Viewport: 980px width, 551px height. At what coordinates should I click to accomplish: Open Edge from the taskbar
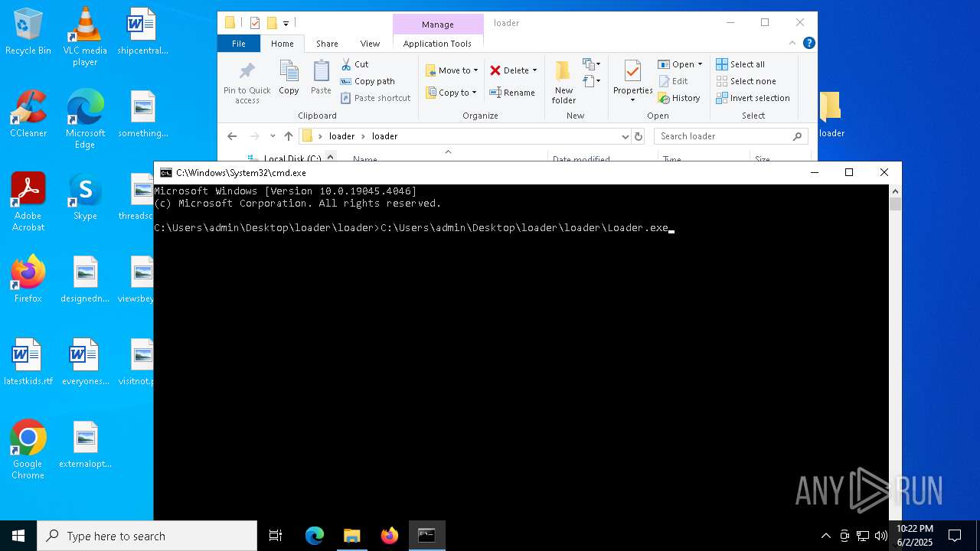coord(314,536)
